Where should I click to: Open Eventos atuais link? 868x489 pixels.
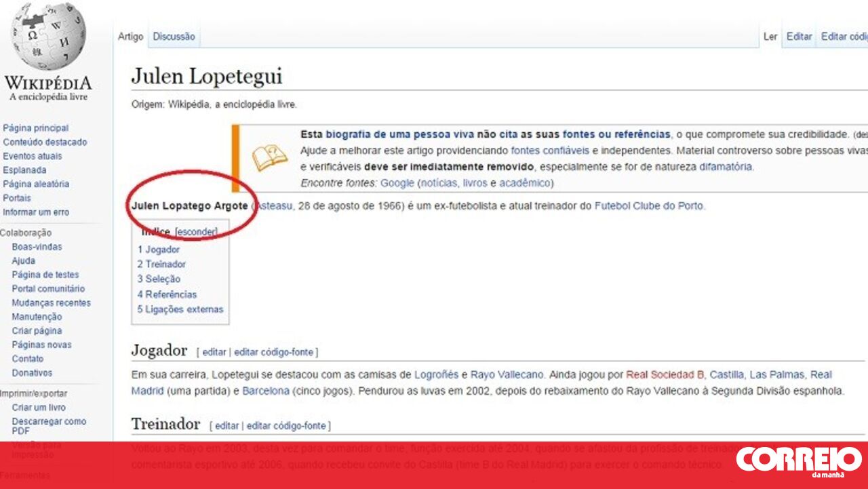(x=32, y=156)
